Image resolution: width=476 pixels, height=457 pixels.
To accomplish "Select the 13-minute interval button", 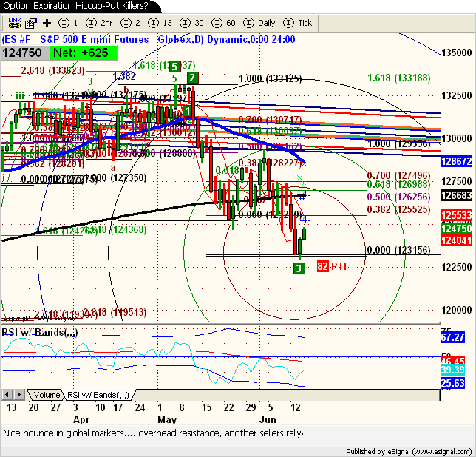I will click(x=160, y=23).
